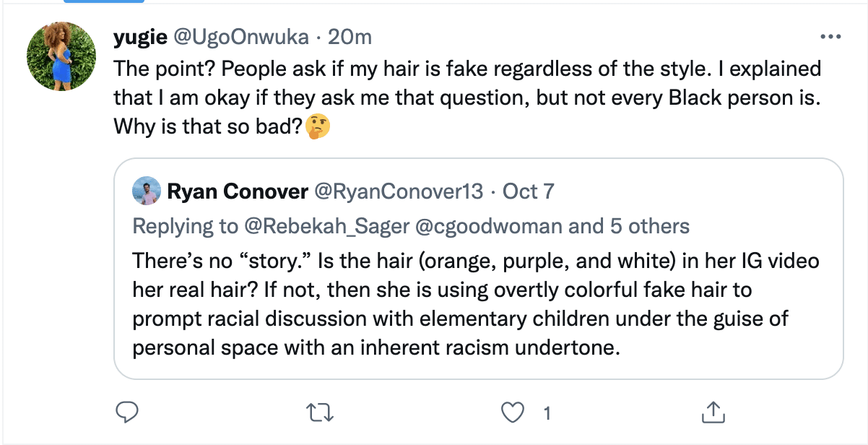Retweet yugie's tweet
The image size is (868, 445).
pos(318,412)
